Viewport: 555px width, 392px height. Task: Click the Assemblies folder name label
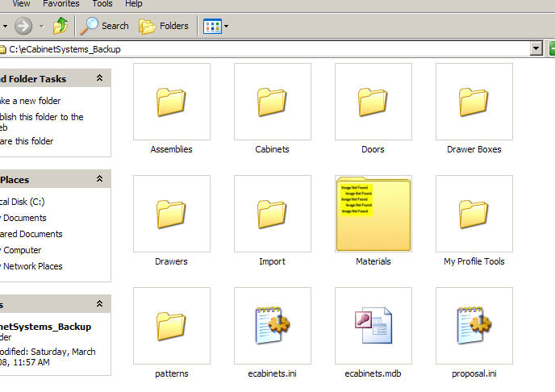click(172, 150)
